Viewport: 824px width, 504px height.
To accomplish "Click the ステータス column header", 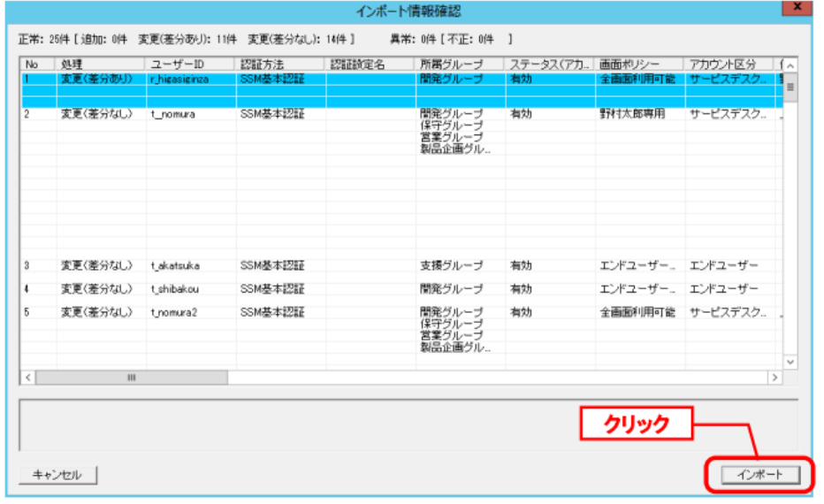I will 549,65.
